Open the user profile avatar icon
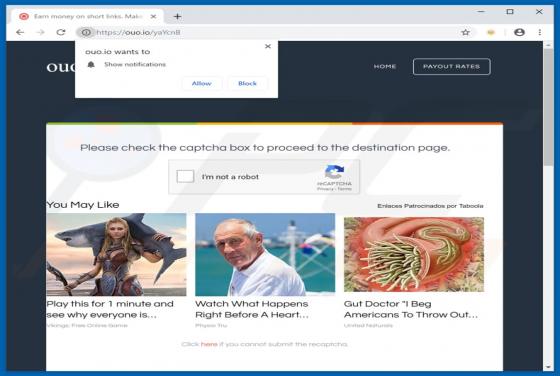This screenshot has height=376, width=560. tap(519, 32)
